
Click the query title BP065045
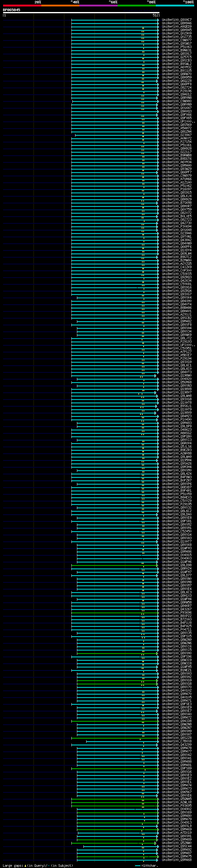(x=11, y=10)
